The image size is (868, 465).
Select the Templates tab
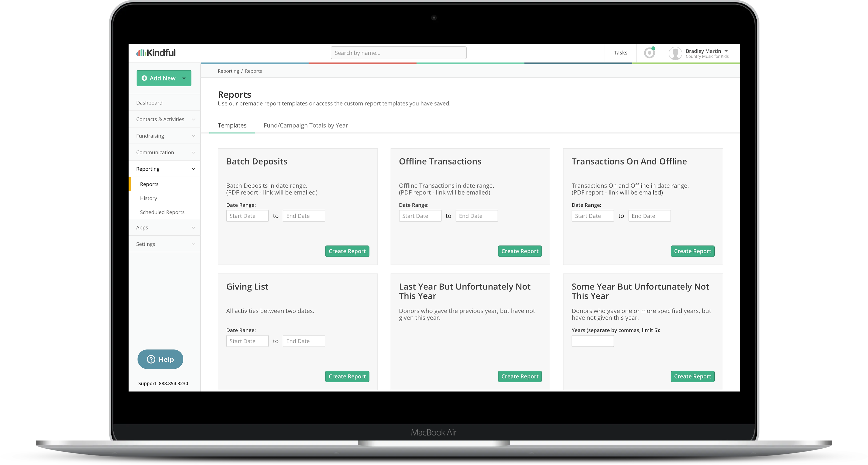(232, 125)
